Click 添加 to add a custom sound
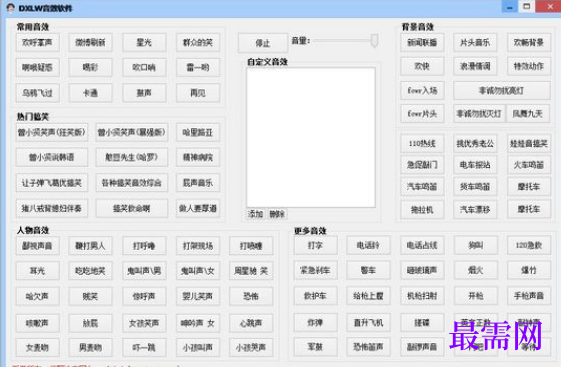 click(255, 214)
